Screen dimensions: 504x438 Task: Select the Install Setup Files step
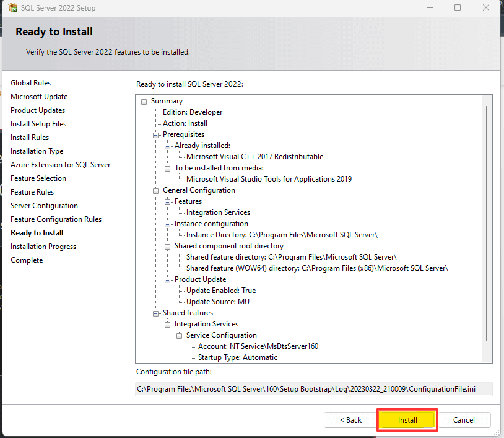(x=38, y=124)
